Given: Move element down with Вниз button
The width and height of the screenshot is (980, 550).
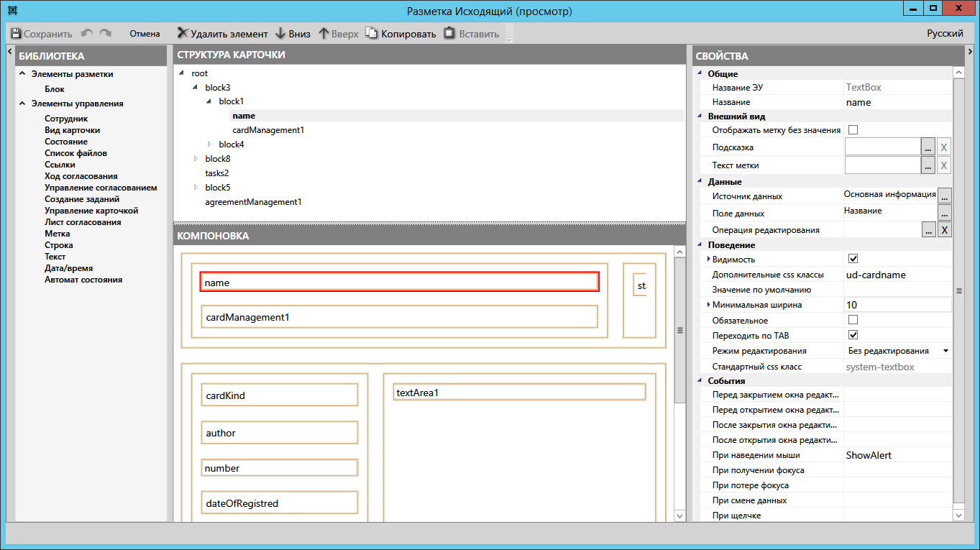Looking at the screenshot, I should coord(293,34).
